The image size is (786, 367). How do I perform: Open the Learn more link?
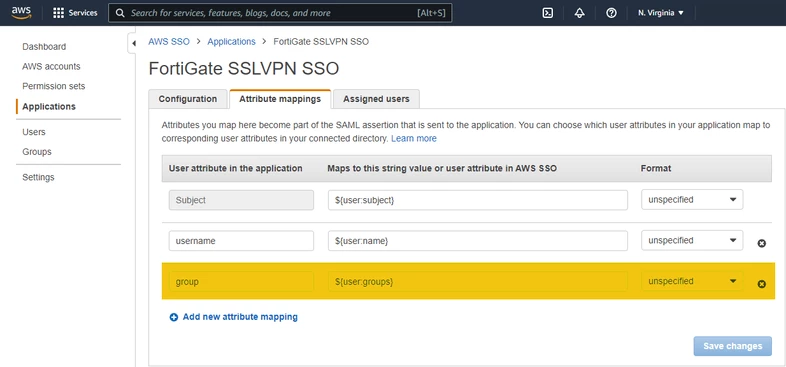[x=414, y=138]
